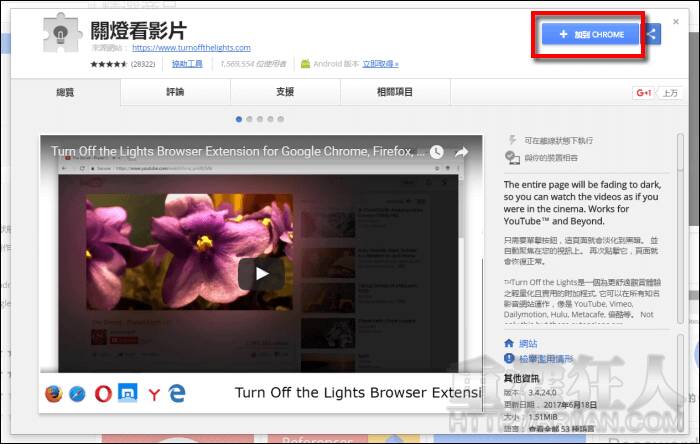This screenshot has width=700, height=444.
Task: Open the accessibility tools category link
Action: click(187, 64)
